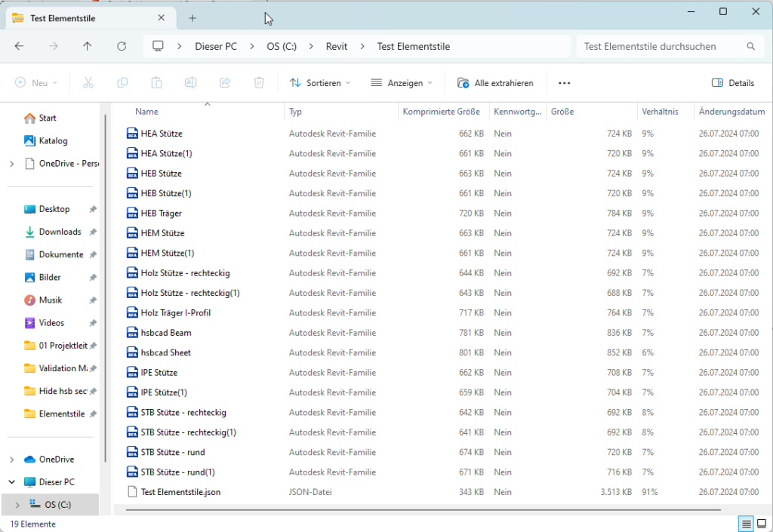Click the hsbcad Beam file icon
Screen dimensions: 773x532
[x=132, y=333]
